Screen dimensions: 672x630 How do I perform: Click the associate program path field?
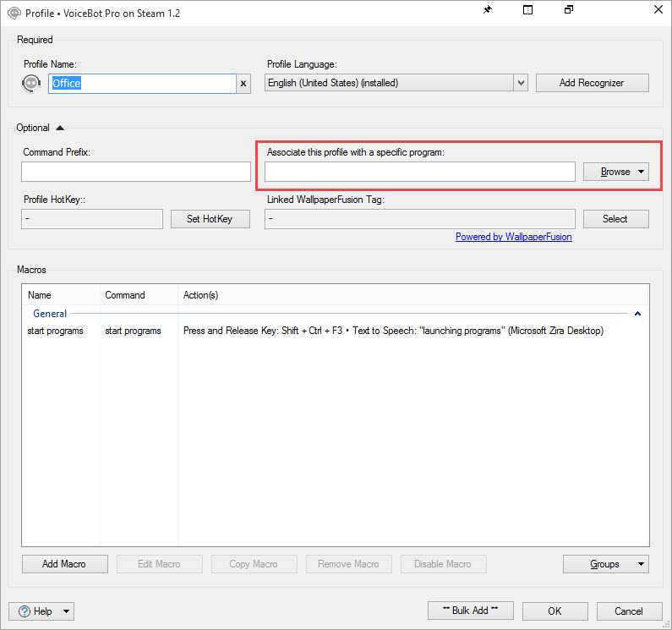pyautogui.click(x=420, y=172)
